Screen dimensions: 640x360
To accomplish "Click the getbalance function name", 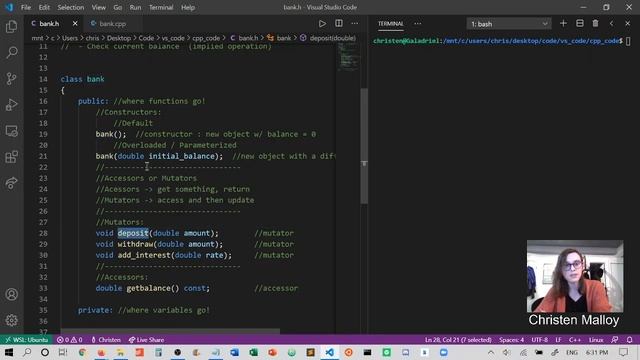I will (149, 288).
